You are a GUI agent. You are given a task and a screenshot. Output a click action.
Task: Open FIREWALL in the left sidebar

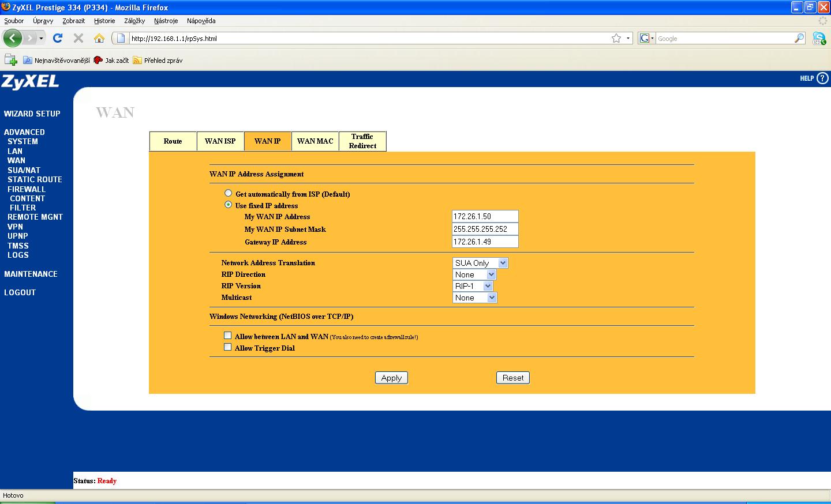click(27, 189)
